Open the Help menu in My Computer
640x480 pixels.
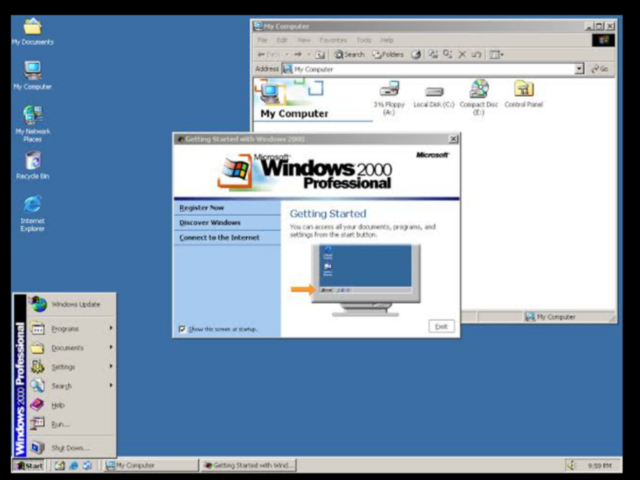[387, 40]
